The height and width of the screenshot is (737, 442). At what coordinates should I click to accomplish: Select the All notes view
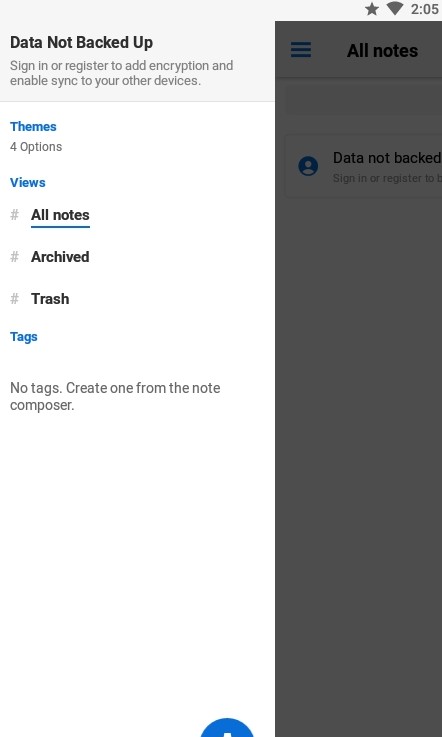click(60, 215)
